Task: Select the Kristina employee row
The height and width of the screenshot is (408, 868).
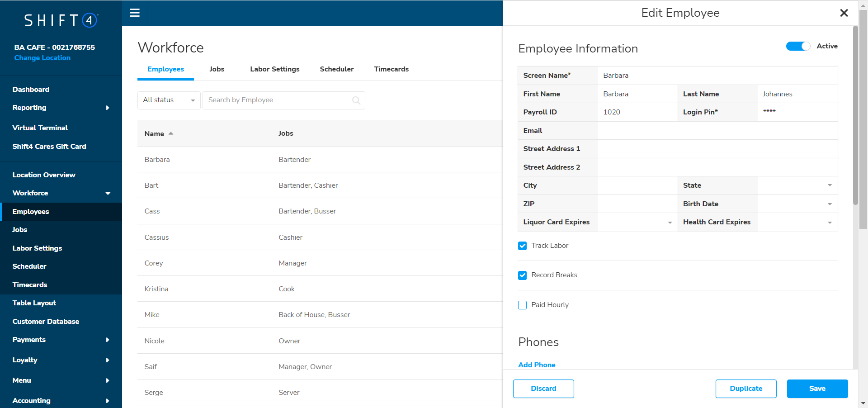Action: coord(320,289)
